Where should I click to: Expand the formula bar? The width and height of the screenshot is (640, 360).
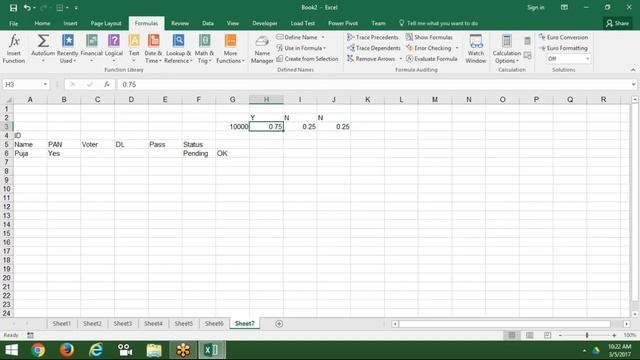633,84
